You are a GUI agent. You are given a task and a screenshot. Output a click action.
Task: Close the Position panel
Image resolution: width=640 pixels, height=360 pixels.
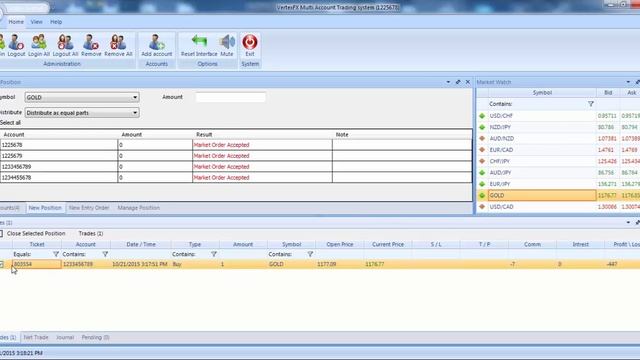468,82
